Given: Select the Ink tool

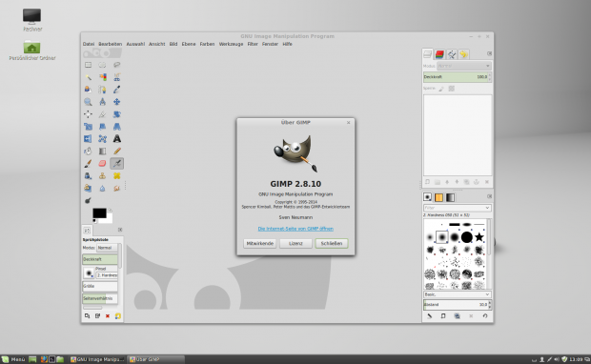Looking at the screenshot, I should (88, 176).
